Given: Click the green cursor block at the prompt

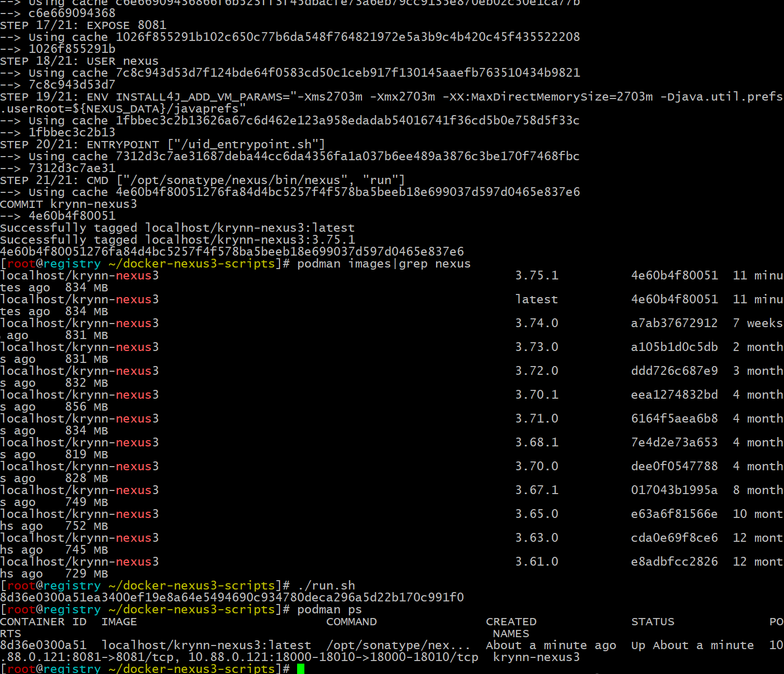Looking at the screenshot, I should 301,669.
